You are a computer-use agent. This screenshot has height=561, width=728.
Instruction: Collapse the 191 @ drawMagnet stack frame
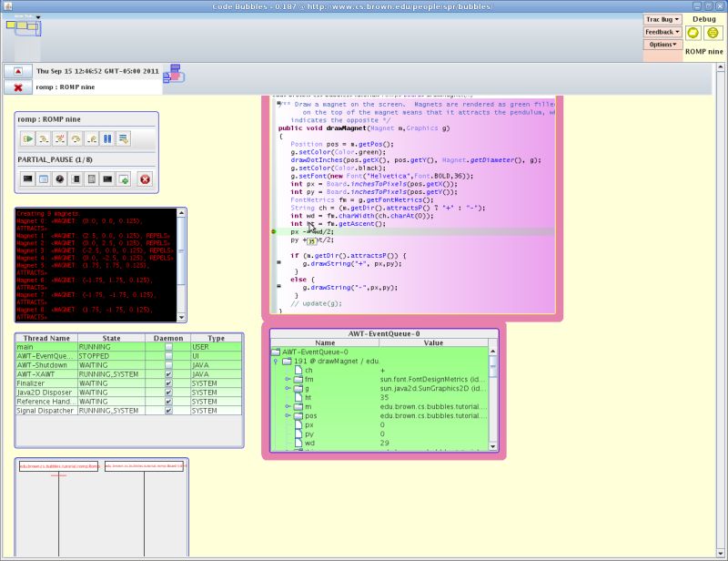[274, 361]
